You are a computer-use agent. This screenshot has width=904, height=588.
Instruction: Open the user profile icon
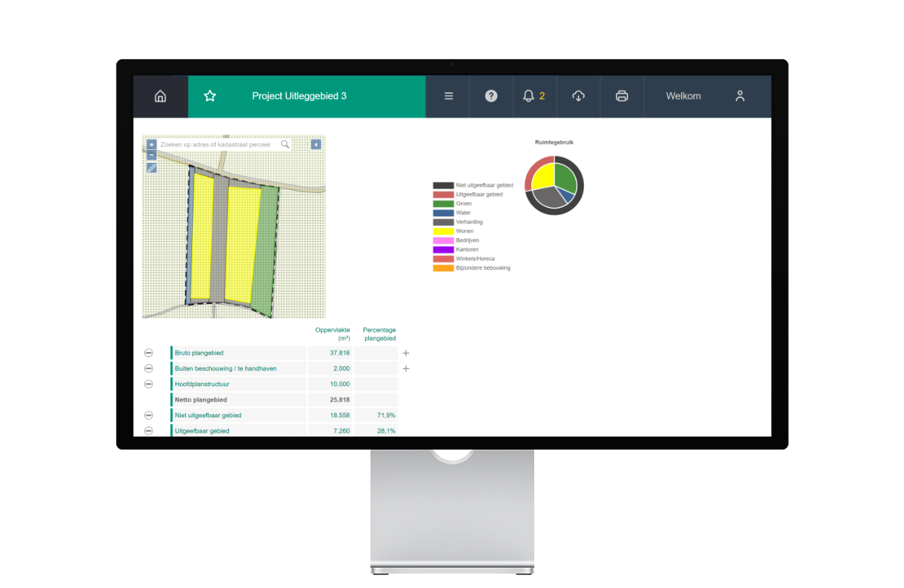(x=740, y=96)
